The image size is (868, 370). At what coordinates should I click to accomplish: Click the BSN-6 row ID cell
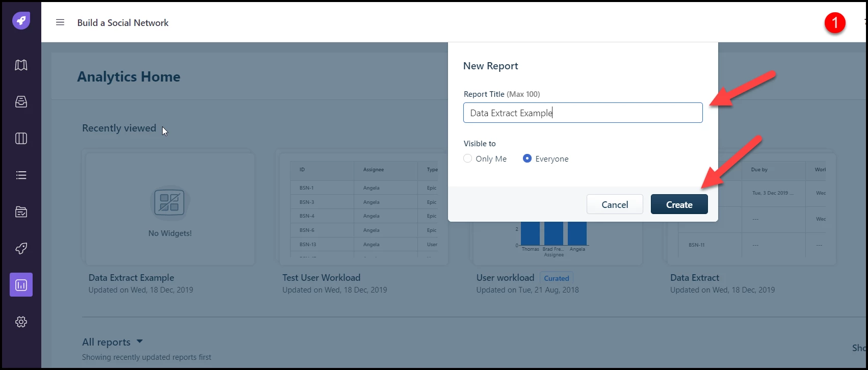306,230
